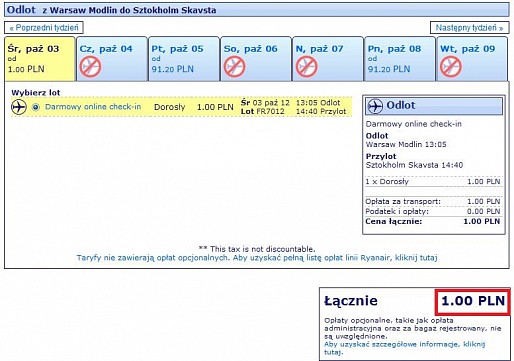Click airplane icon in Odlot summary header

tap(375, 106)
